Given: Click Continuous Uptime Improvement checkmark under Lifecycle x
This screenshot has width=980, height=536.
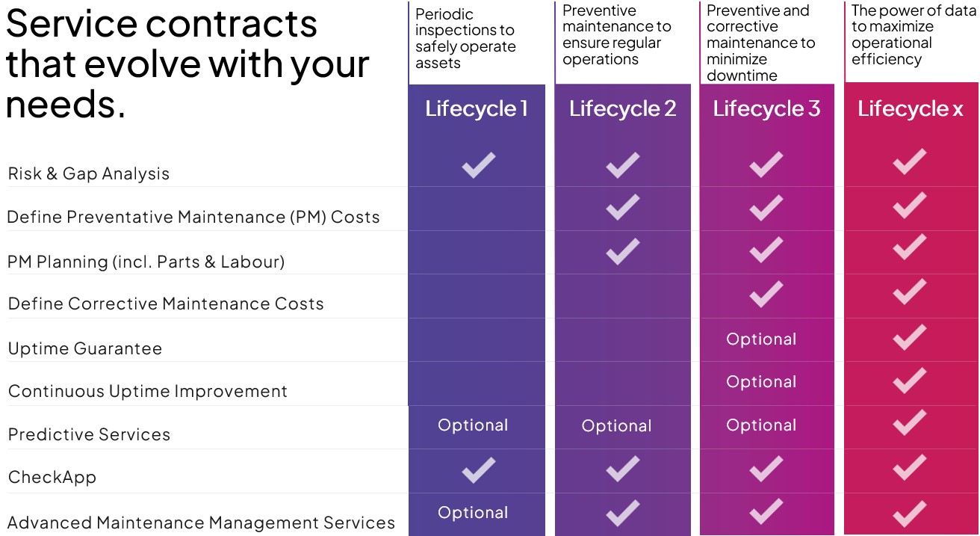Looking at the screenshot, I should click(909, 381).
